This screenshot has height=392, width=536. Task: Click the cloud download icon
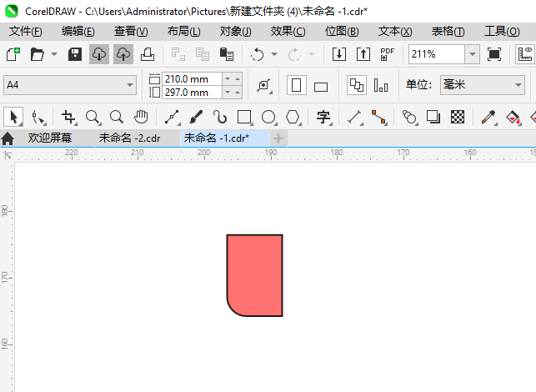click(99, 54)
